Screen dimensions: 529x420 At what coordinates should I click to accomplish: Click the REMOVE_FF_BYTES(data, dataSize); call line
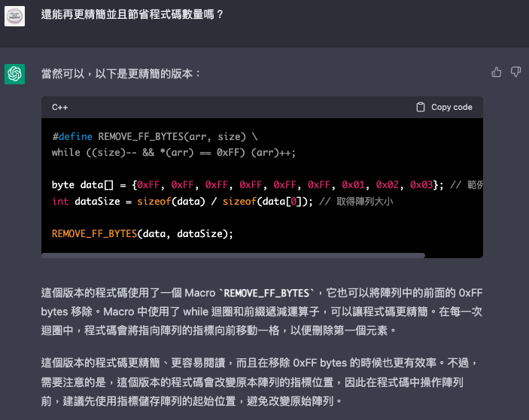point(142,234)
